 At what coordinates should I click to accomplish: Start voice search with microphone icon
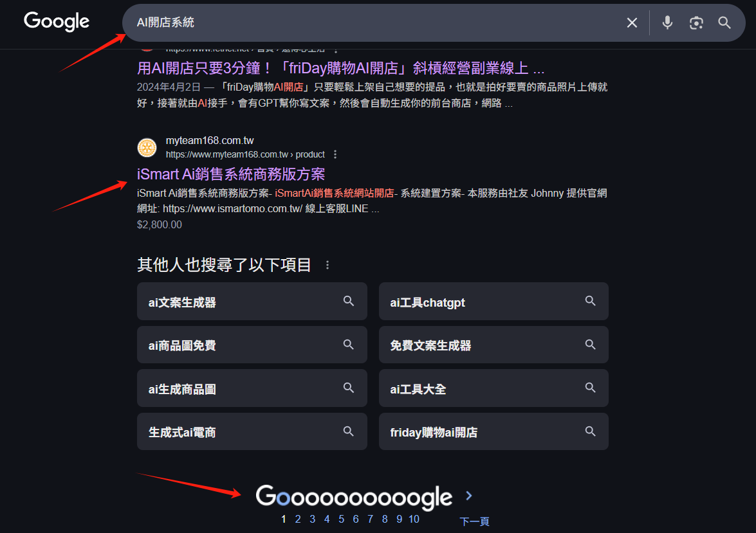pos(667,23)
